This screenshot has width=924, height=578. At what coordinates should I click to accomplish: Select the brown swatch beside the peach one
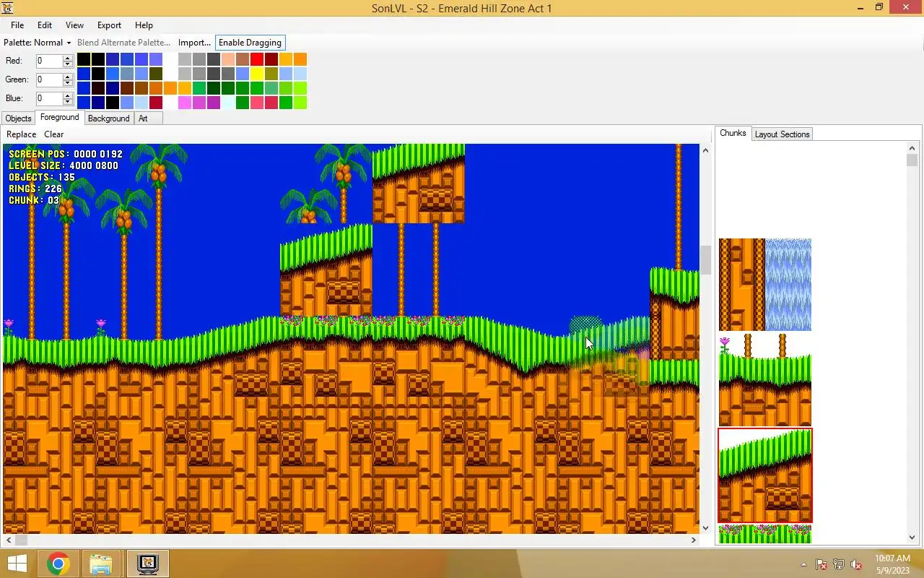click(x=242, y=59)
